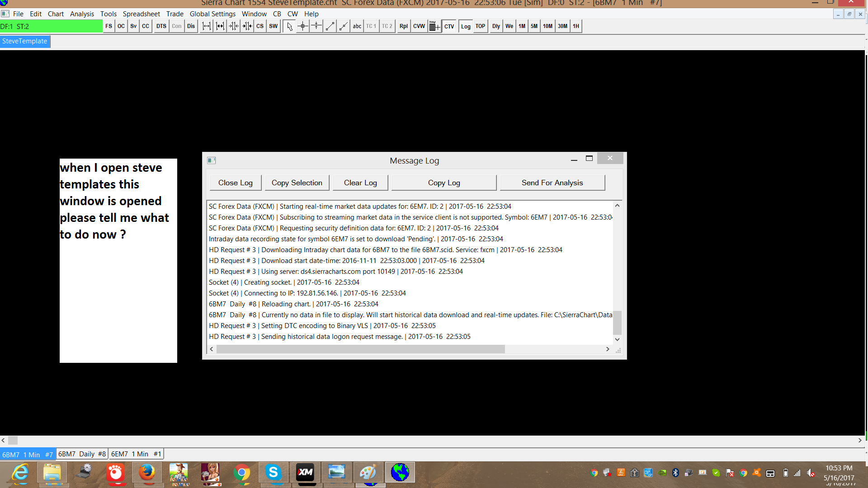868x488 pixels.
Task: Toggle the CTV toolbar button
Action: click(x=449, y=26)
